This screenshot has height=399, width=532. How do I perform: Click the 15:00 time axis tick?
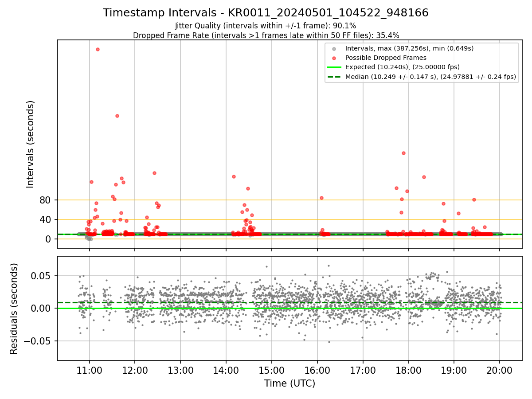(272, 370)
